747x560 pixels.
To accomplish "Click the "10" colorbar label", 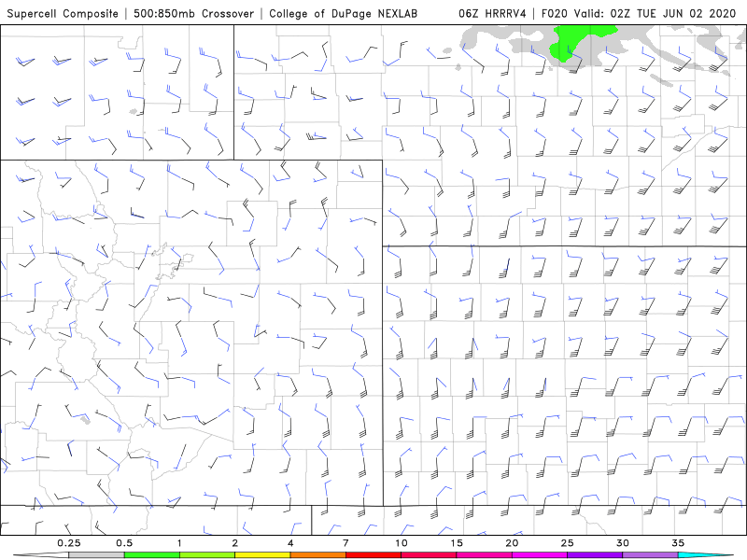I will click(402, 543).
